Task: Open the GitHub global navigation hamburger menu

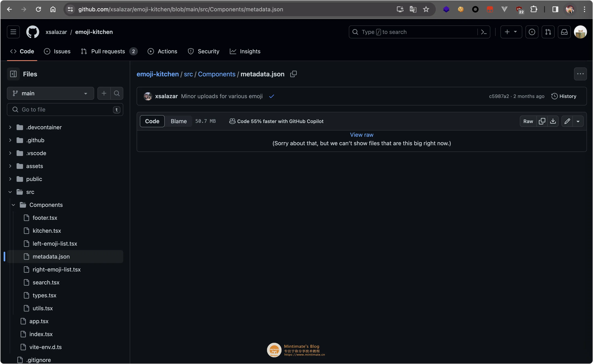Action: [13, 32]
